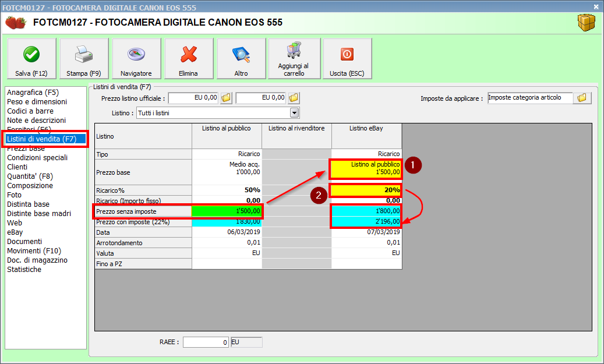Open the Codici a barre section

[30, 111]
